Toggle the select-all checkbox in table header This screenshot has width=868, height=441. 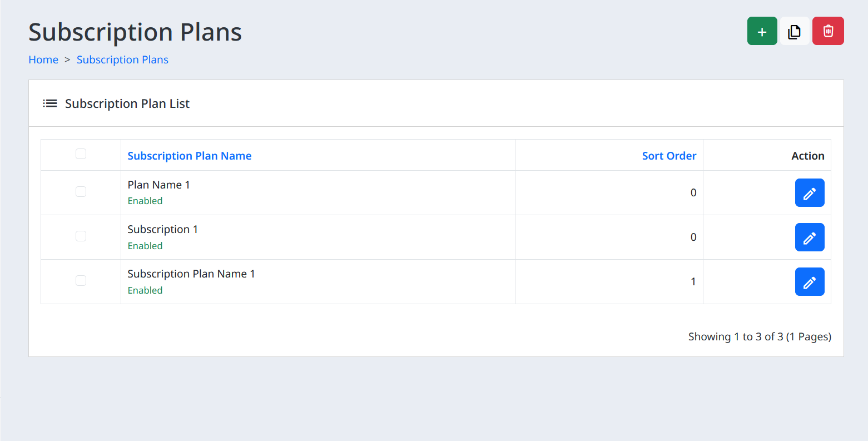click(81, 154)
